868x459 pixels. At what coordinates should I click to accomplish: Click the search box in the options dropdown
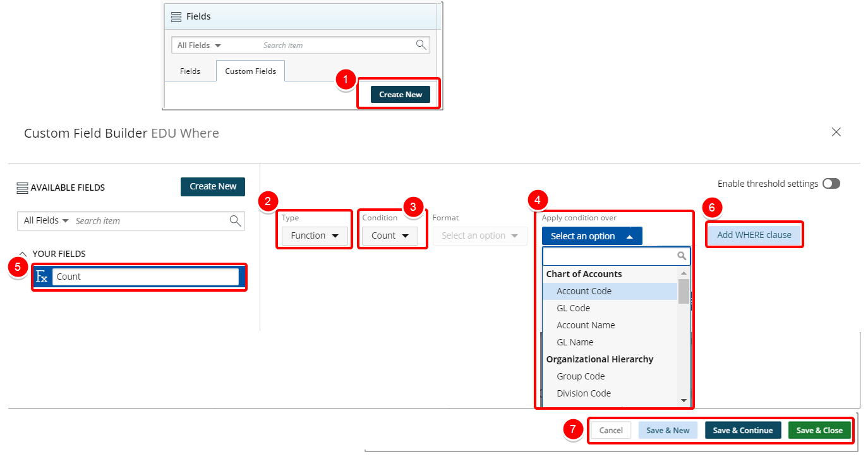tap(616, 256)
